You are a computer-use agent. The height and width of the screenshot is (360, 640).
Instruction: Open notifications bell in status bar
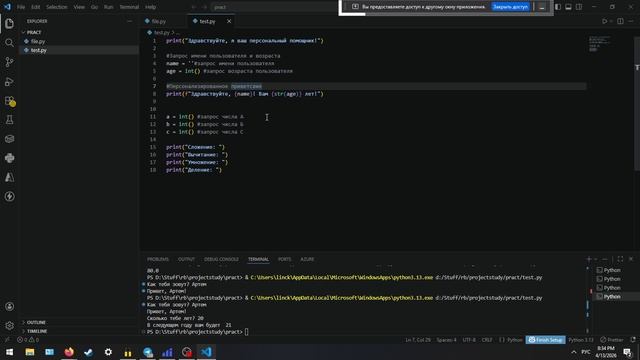coord(633,340)
